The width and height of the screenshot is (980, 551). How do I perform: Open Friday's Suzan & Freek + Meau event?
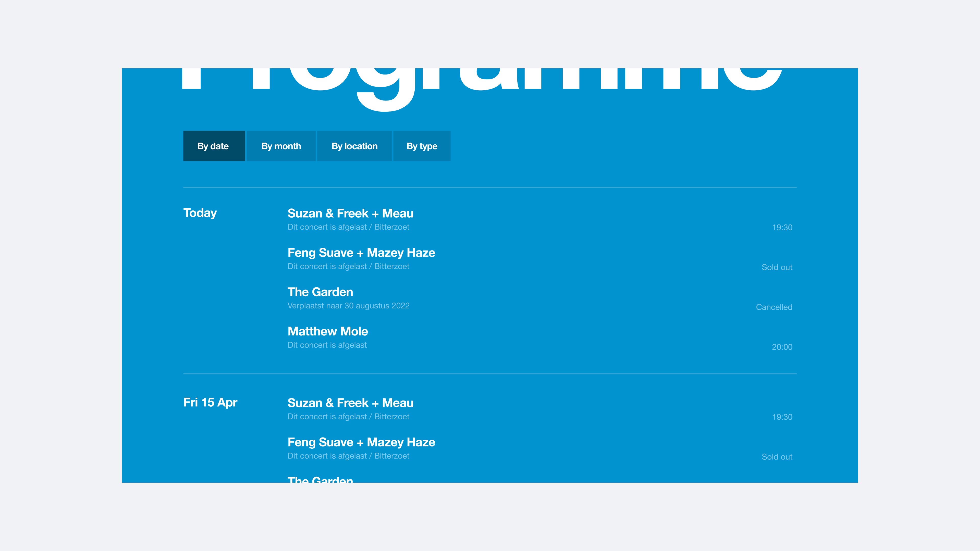[x=350, y=403]
